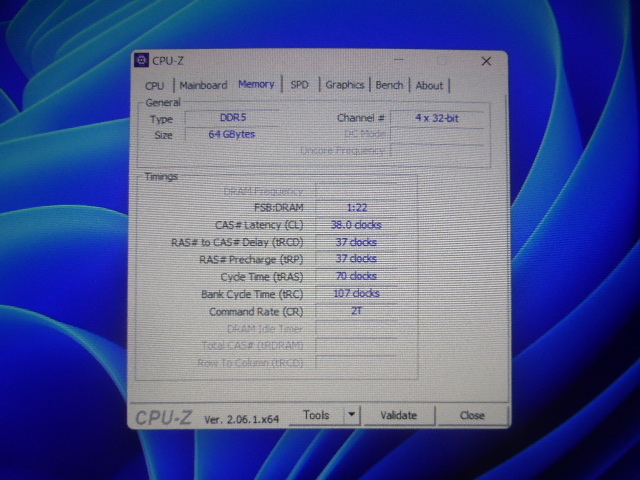Minimize the CPU-Z window

tap(399, 60)
